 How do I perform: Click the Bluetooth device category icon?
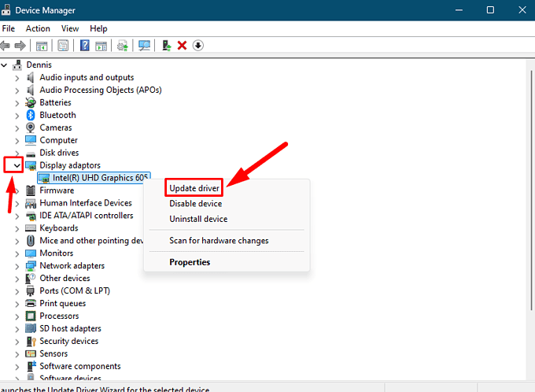pyautogui.click(x=31, y=115)
